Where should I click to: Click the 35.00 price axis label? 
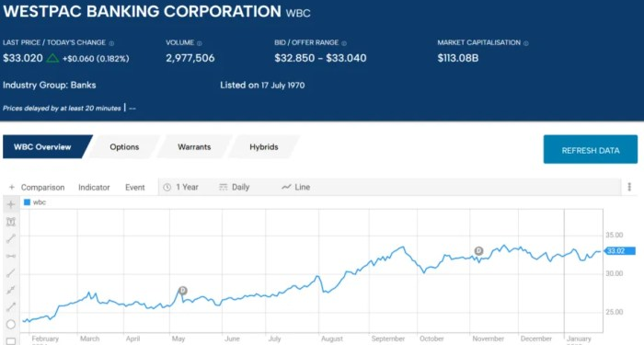point(614,235)
